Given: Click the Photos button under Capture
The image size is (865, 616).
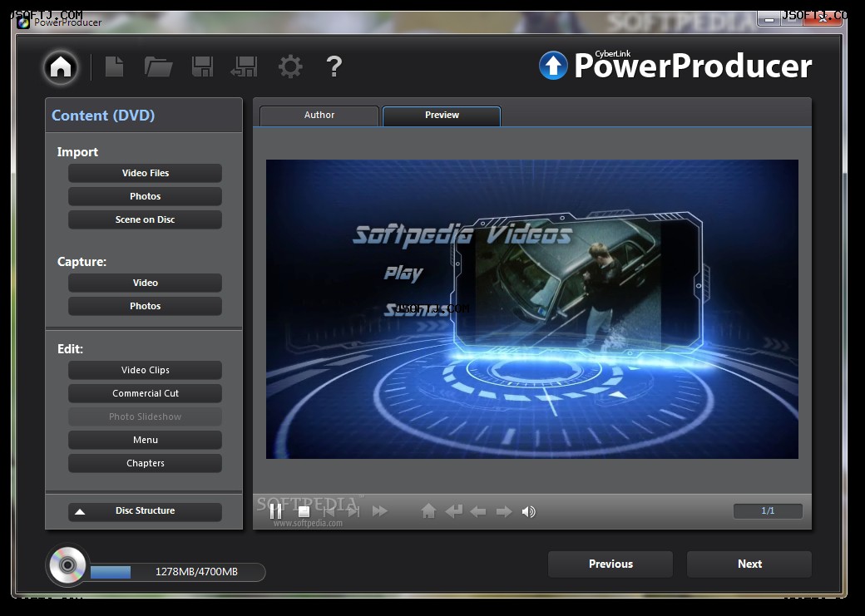Looking at the screenshot, I should (x=145, y=306).
